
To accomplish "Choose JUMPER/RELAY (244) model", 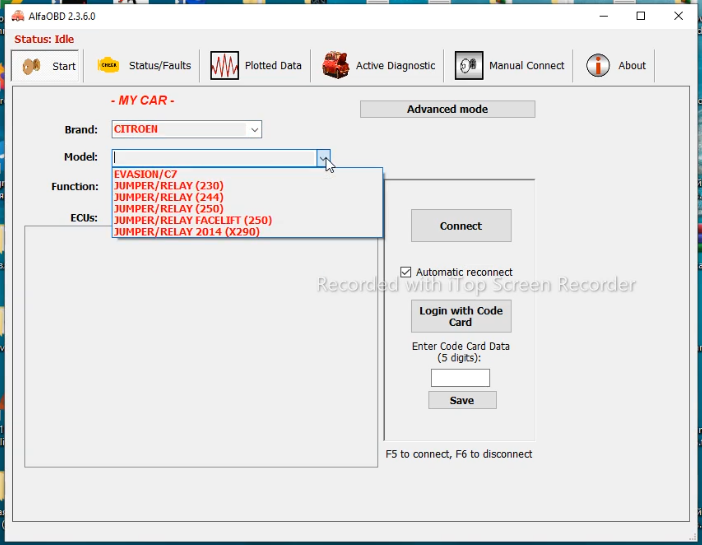I will pyautogui.click(x=247, y=197).
